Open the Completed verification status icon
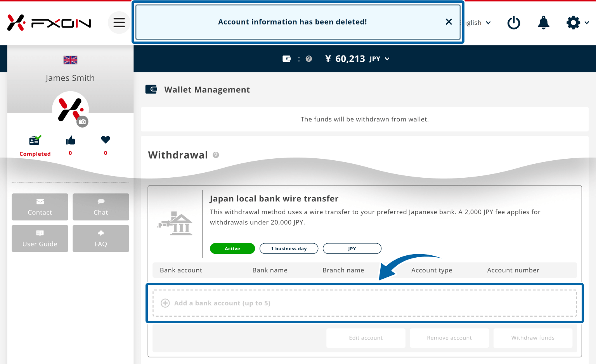 (x=35, y=140)
